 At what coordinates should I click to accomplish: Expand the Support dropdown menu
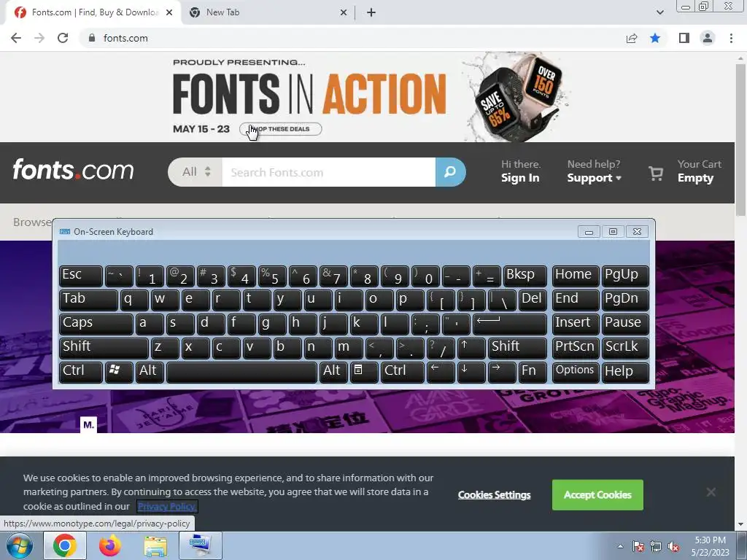click(x=594, y=178)
